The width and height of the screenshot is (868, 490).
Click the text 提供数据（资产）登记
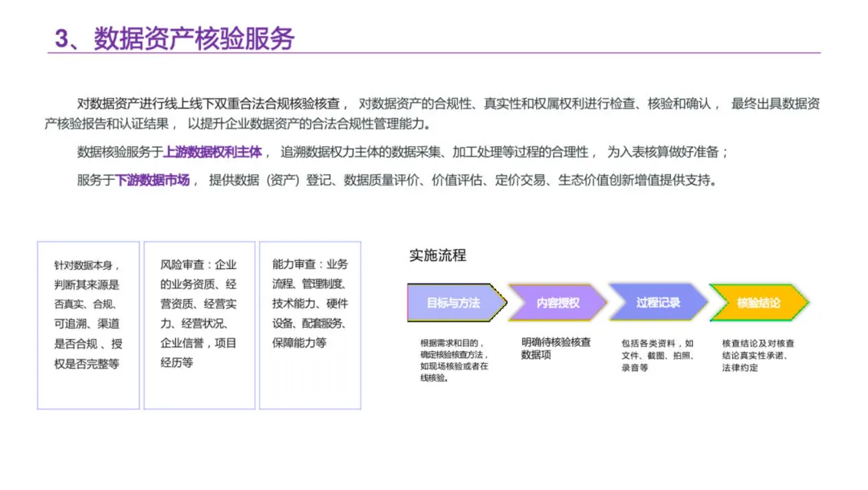pyautogui.click(x=269, y=180)
